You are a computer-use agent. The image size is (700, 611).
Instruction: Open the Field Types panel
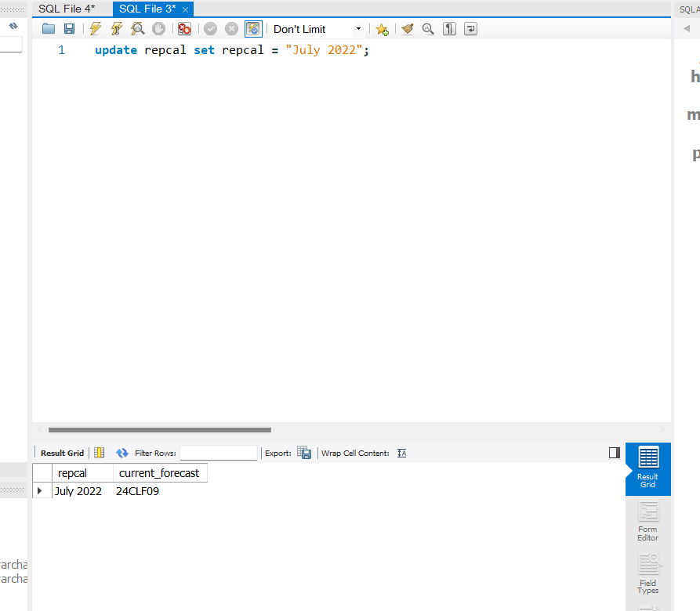647,575
